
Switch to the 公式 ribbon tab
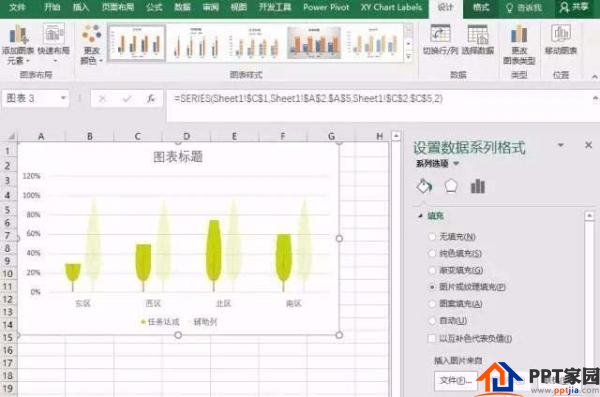(154, 7)
